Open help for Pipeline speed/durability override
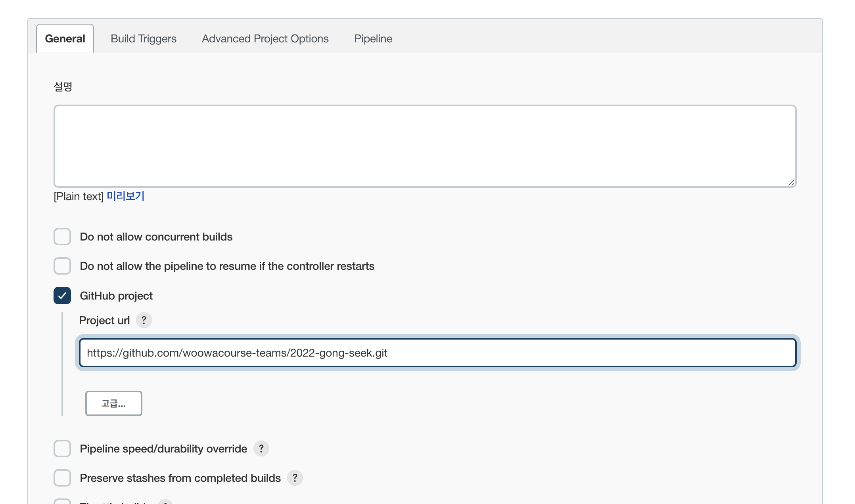 click(261, 449)
